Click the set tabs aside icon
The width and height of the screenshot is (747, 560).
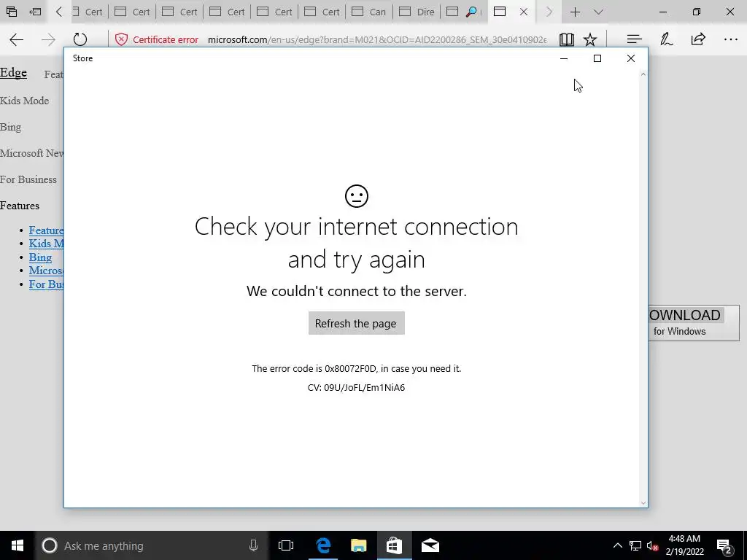point(35,12)
